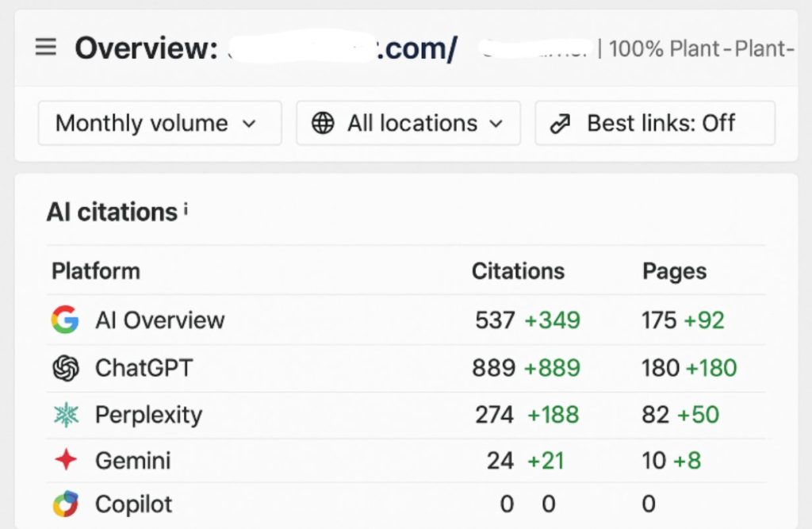The height and width of the screenshot is (529, 812).
Task: Click the Monthly volume chevron arrow
Action: click(249, 124)
